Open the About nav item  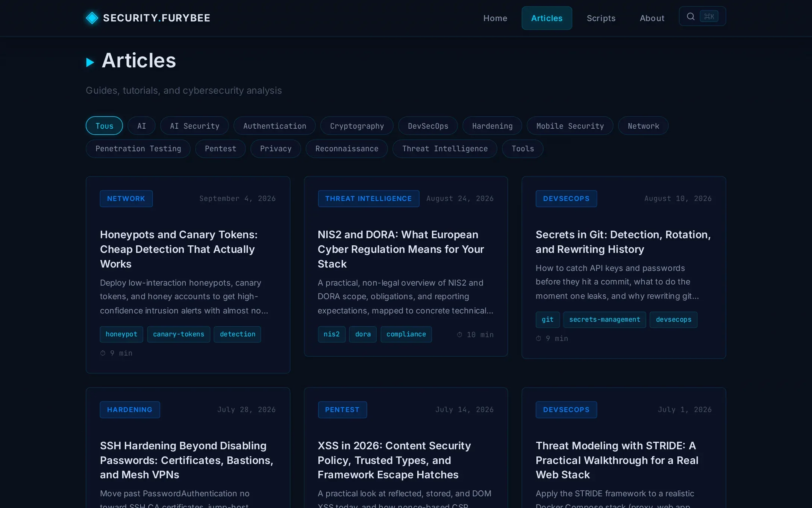click(x=652, y=18)
